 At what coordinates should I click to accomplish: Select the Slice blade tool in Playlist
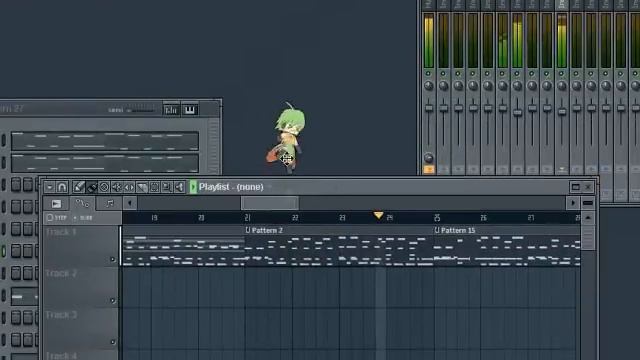pos(142,187)
